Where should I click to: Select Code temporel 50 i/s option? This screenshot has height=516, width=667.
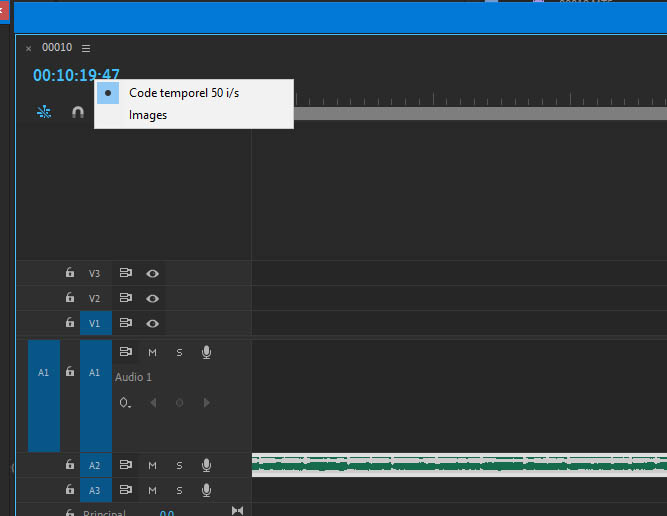pyautogui.click(x=184, y=93)
